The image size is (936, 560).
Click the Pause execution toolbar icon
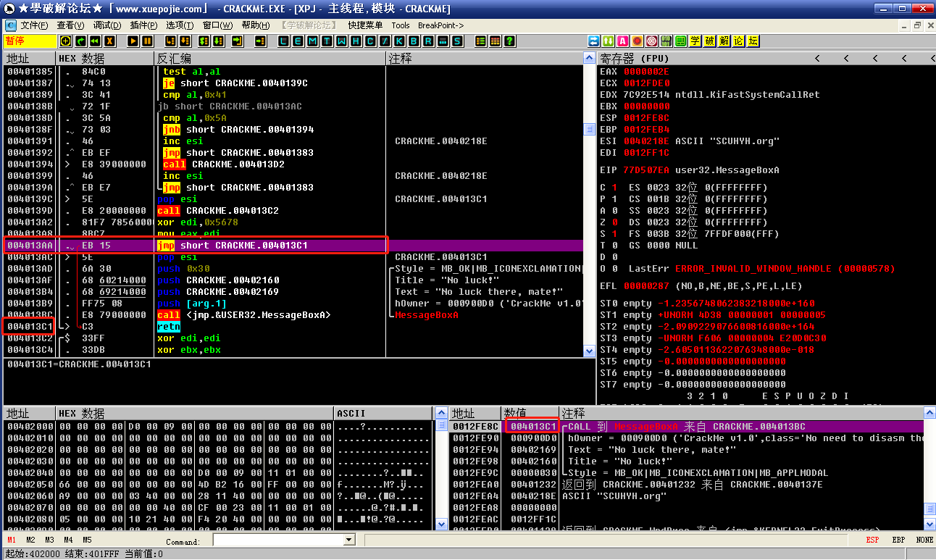pyautogui.click(x=147, y=41)
